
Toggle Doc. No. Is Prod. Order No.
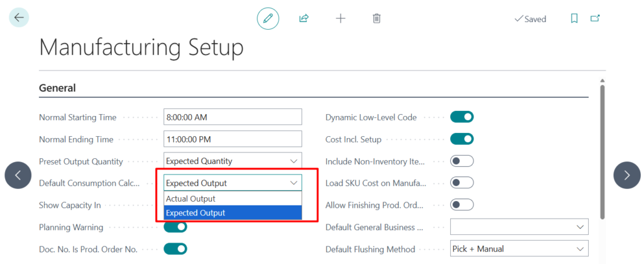175,249
